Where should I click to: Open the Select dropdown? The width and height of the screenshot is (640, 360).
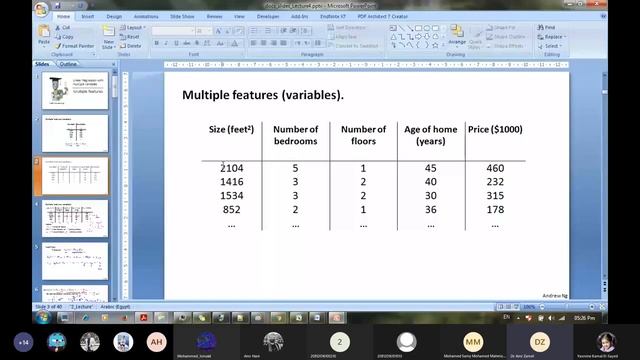pos(550,46)
